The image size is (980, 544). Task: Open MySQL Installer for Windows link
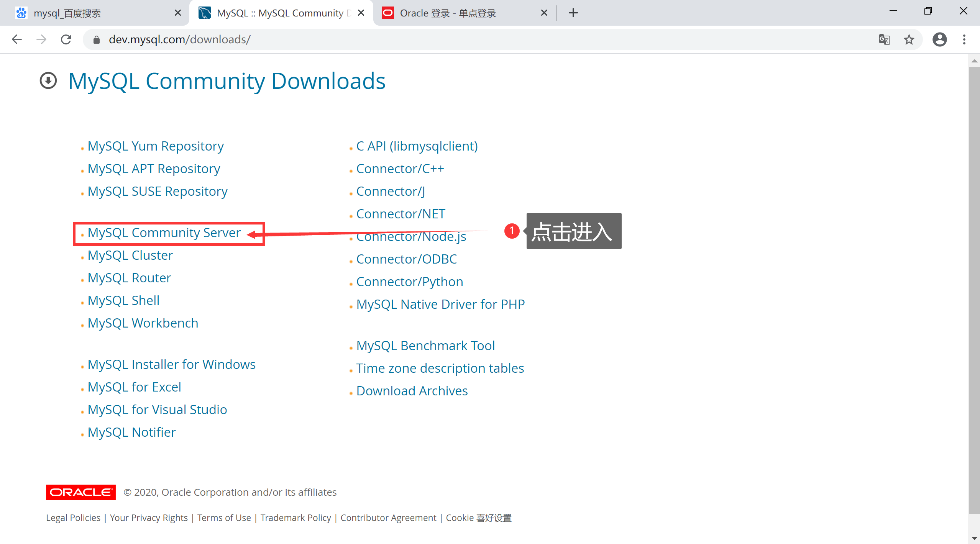[x=171, y=365]
